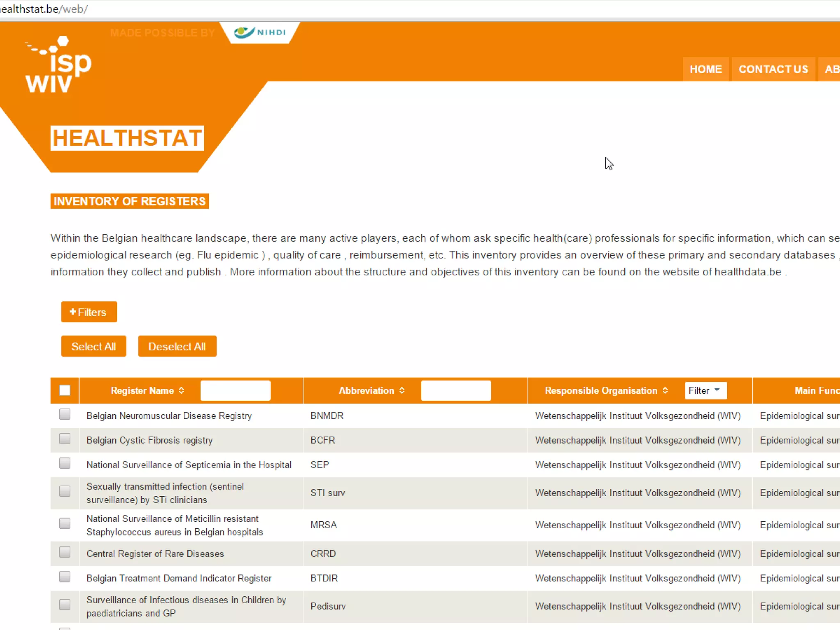The image size is (840, 630).
Task: Tick the Central Register of Rare Diseases
Action: point(65,552)
